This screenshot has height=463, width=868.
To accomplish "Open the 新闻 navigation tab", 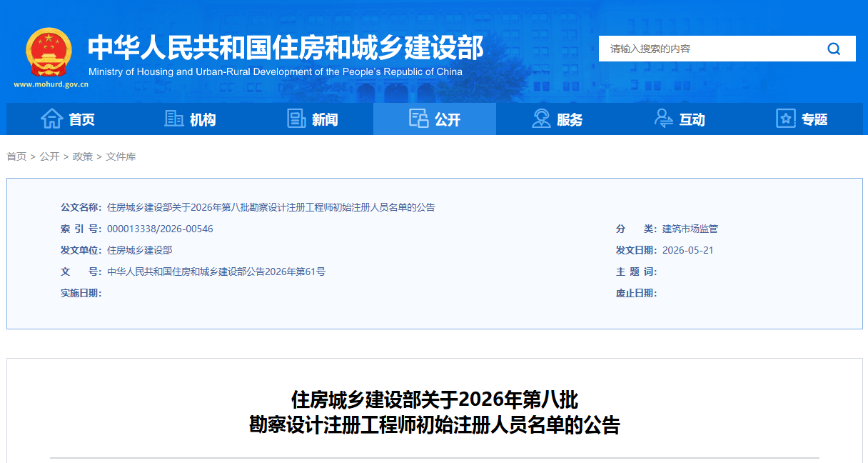I will pos(312,119).
